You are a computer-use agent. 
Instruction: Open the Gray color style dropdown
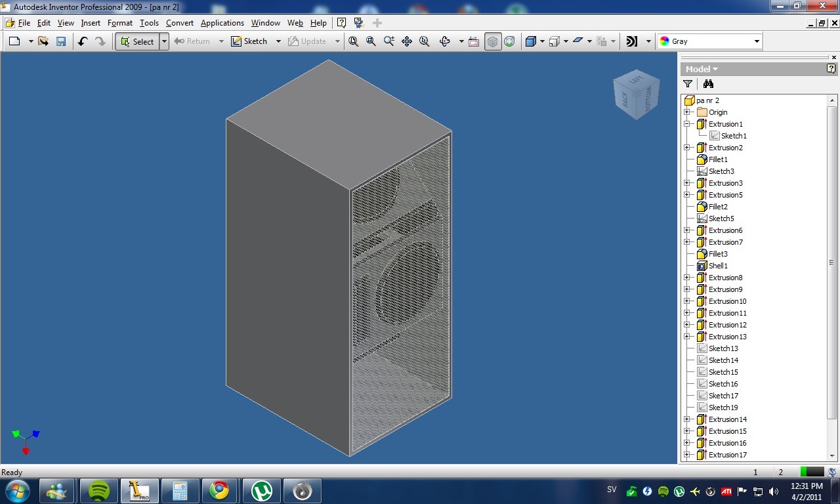(x=710, y=41)
